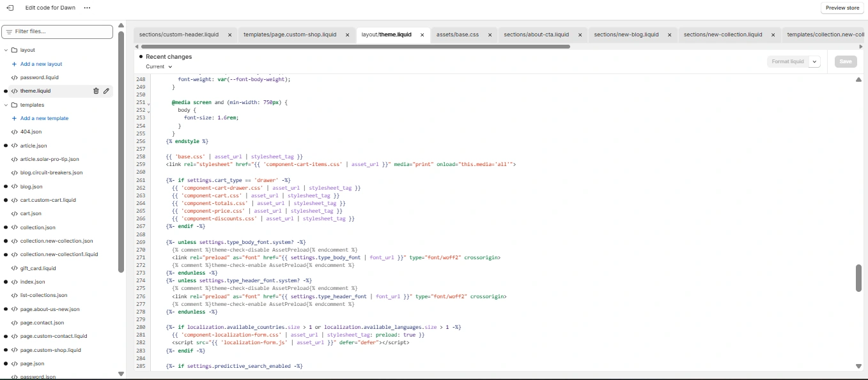
Task: Close the assets/base.css tab
Action: click(x=490, y=34)
